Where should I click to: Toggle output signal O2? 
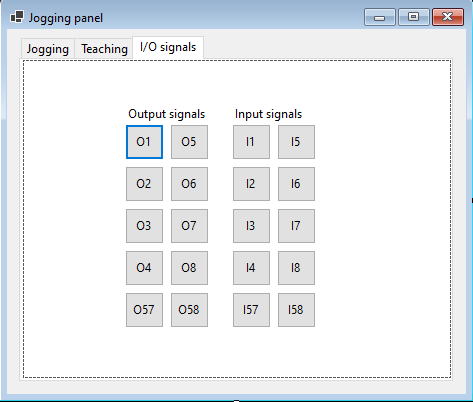[x=144, y=184]
